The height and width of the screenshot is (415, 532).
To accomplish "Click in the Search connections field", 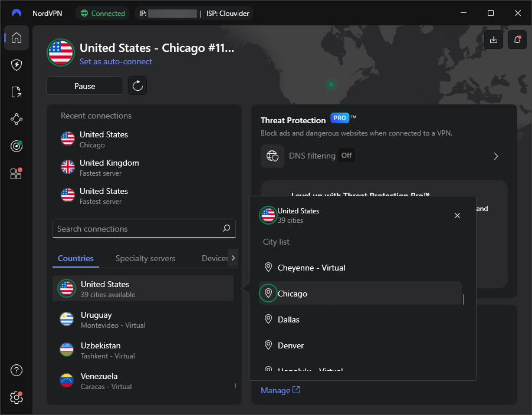I will point(144,229).
